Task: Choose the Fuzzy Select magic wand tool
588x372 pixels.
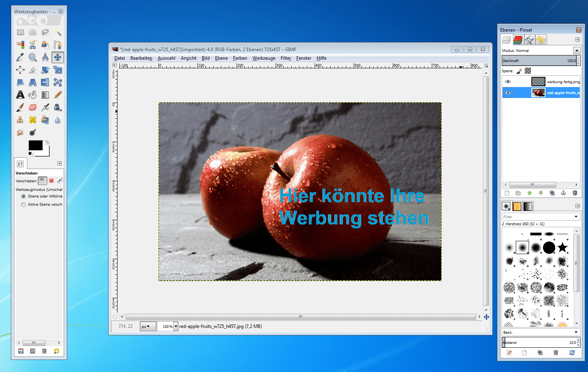Action: (x=58, y=32)
